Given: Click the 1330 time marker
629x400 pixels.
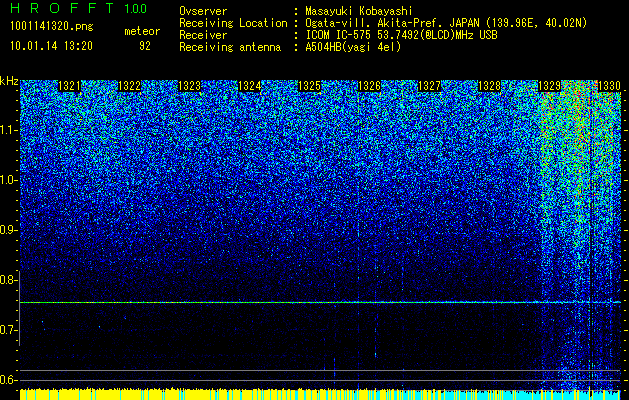Looking at the screenshot, I should (x=609, y=86).
